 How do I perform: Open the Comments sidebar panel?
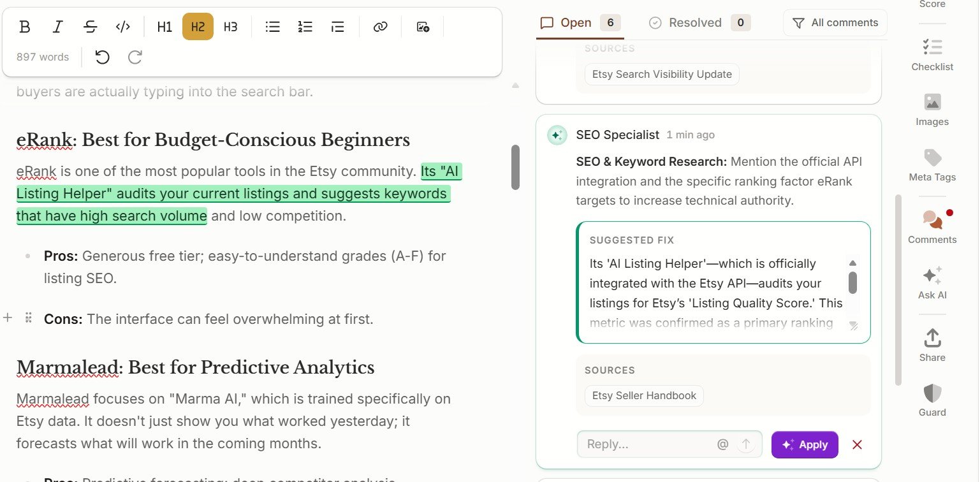(932, 227)
